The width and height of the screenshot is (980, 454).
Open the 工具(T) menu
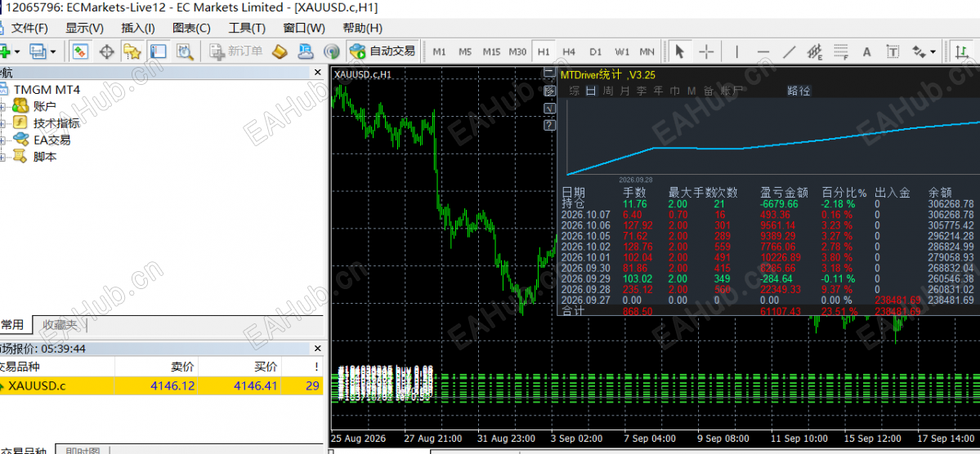coord(247,28)
